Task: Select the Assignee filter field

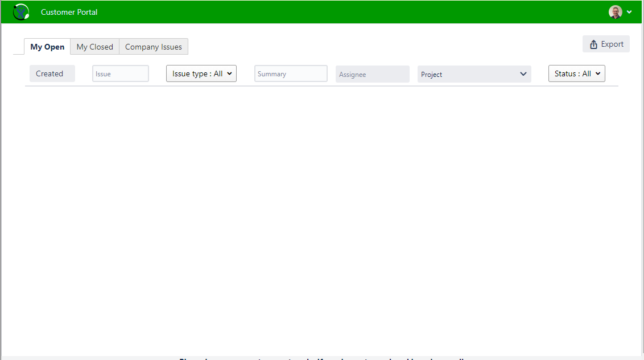Action: pos(373,74)
